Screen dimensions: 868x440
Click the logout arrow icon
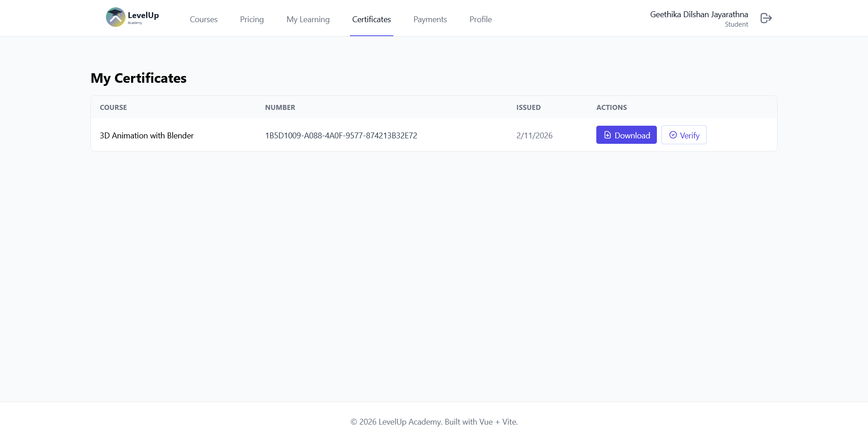[x=766, y=18]
